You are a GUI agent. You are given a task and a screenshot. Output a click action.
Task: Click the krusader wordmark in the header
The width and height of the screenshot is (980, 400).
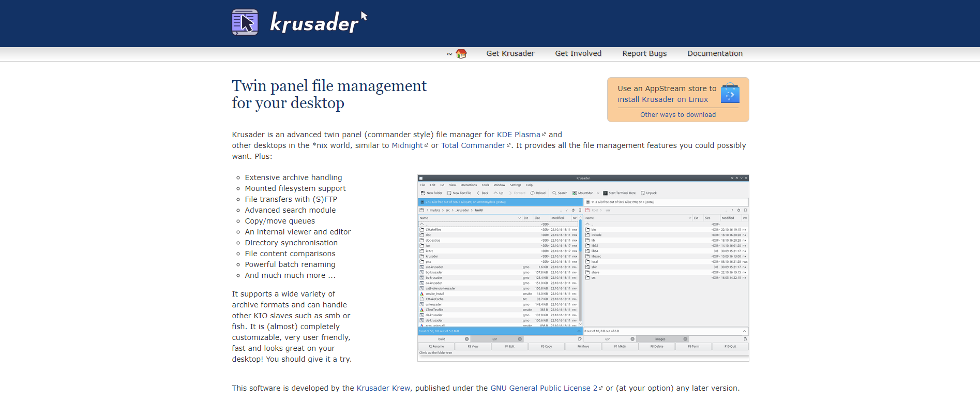[x=319, y=22]
